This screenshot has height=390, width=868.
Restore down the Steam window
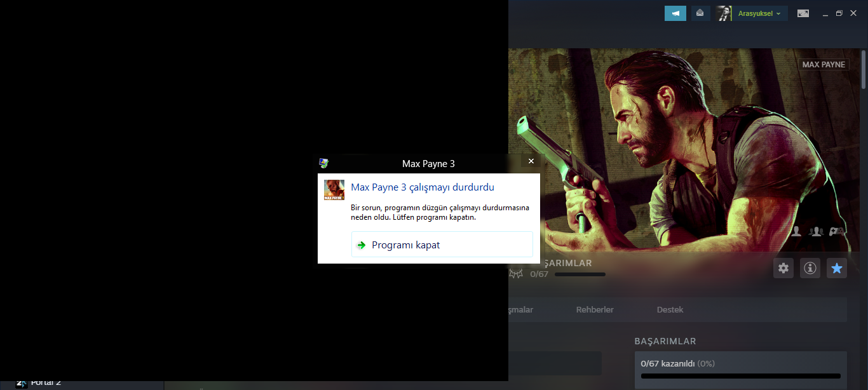tap(839, 13)
